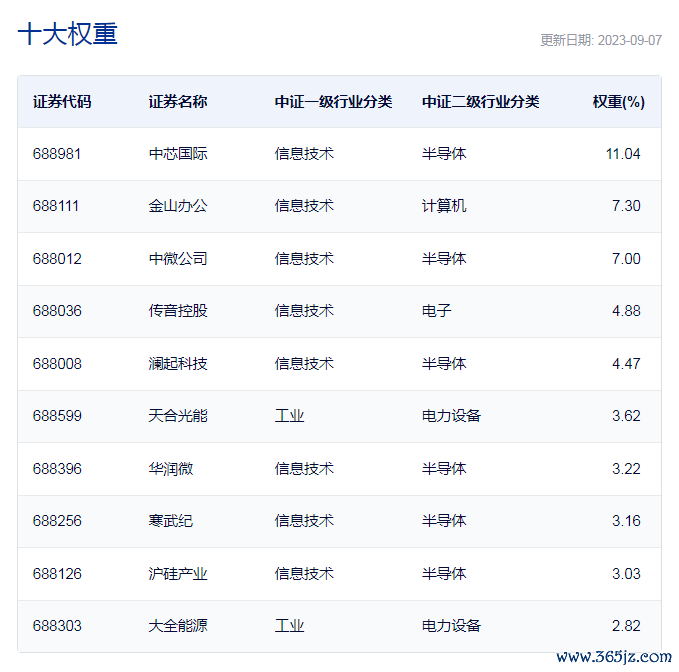
Task: Select security code 688012
Action: 57,259
